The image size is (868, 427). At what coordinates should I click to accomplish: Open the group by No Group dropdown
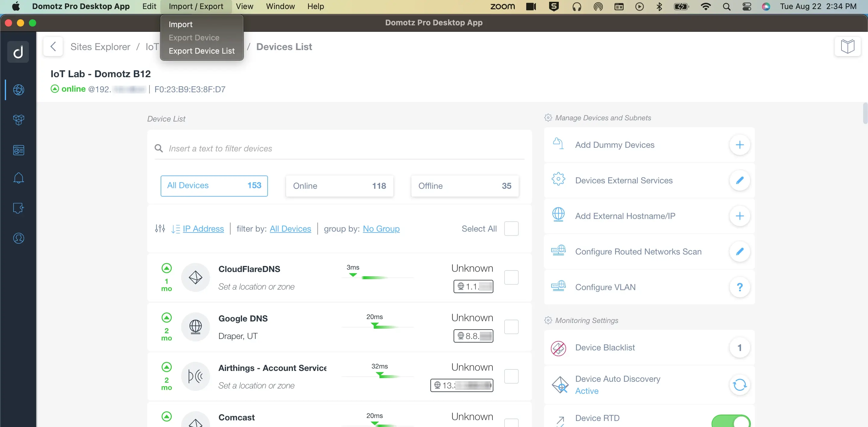381,229
